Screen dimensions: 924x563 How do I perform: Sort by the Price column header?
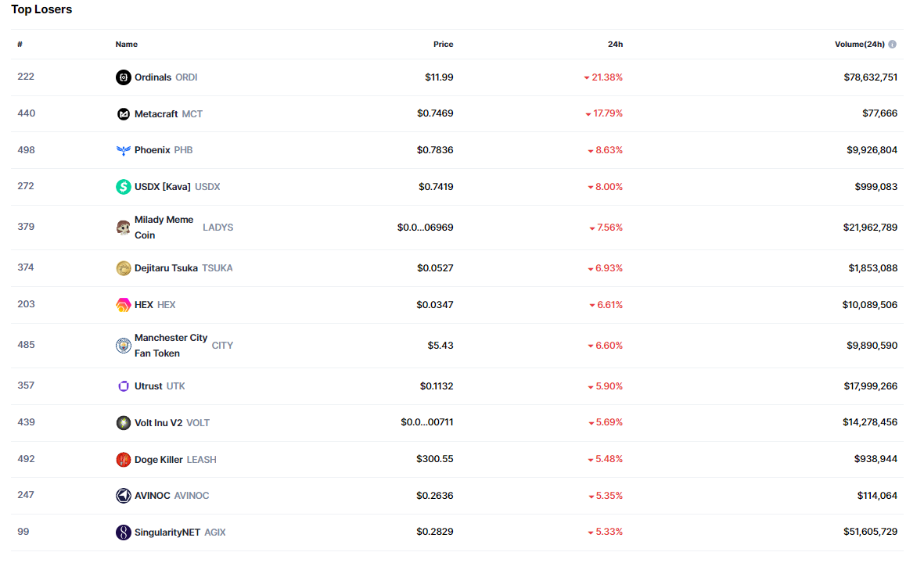(443, 45)
